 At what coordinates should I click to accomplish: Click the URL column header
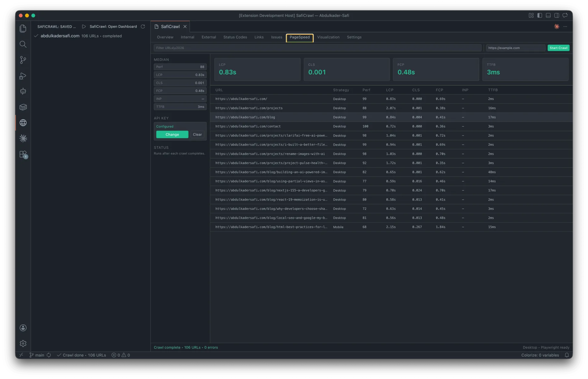(x=219, y=90)
